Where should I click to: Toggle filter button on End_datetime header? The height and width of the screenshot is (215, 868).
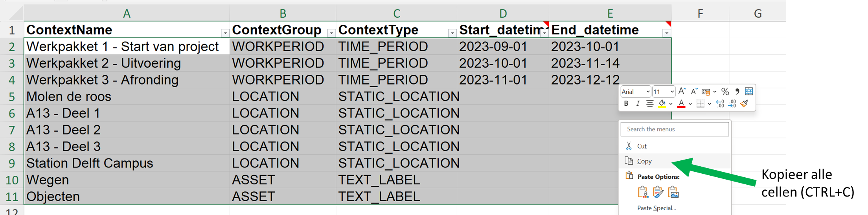point(666,33)
